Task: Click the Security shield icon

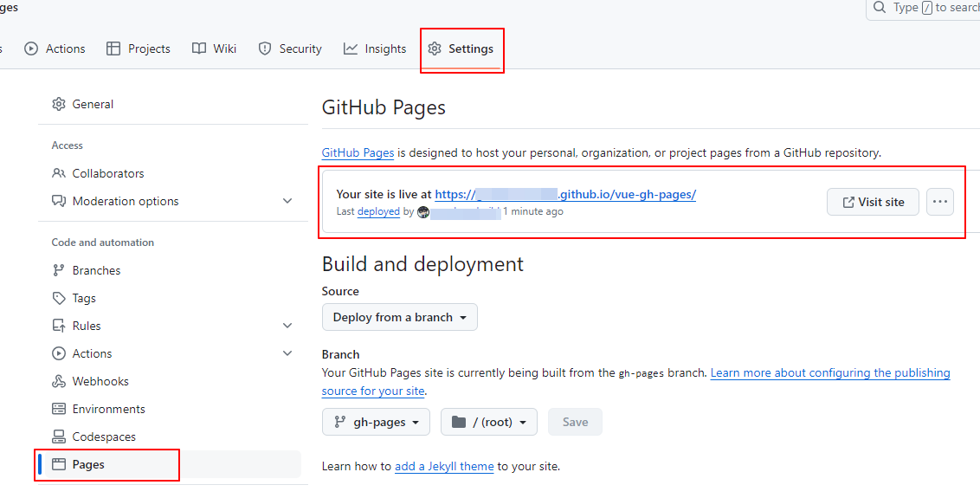Action: coord(265,49)
